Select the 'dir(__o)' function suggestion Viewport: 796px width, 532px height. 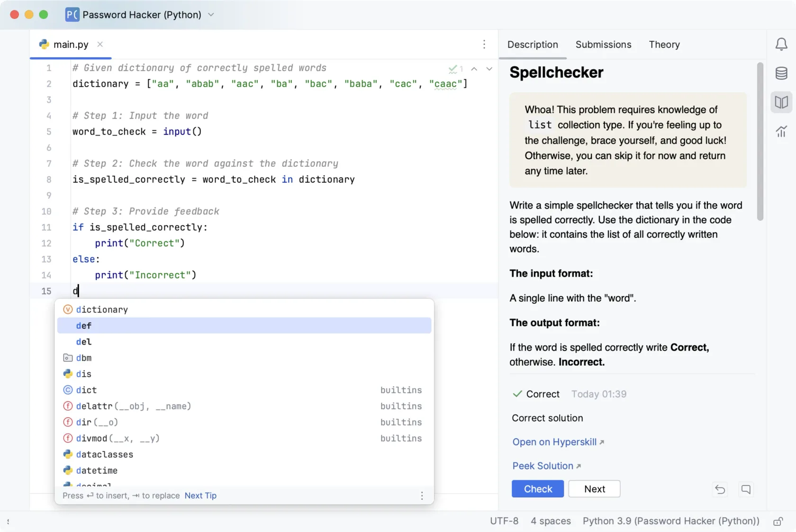tap(244, 422)
